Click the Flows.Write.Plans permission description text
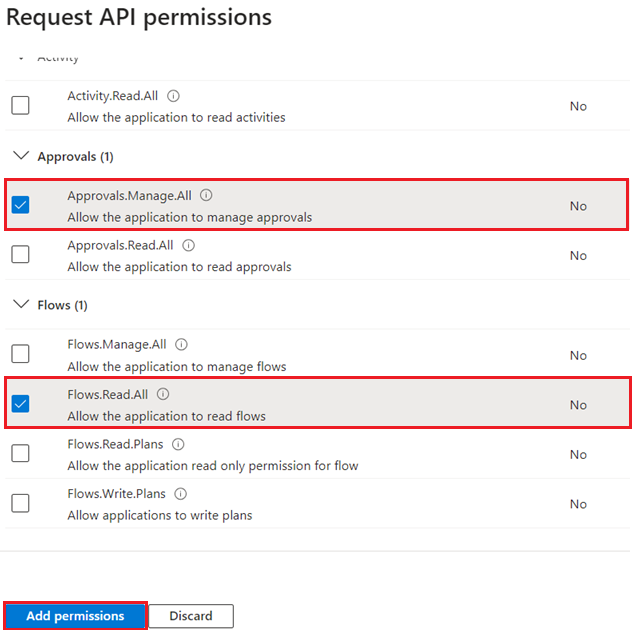Viewport: 636px width, 632px height. 159,515
